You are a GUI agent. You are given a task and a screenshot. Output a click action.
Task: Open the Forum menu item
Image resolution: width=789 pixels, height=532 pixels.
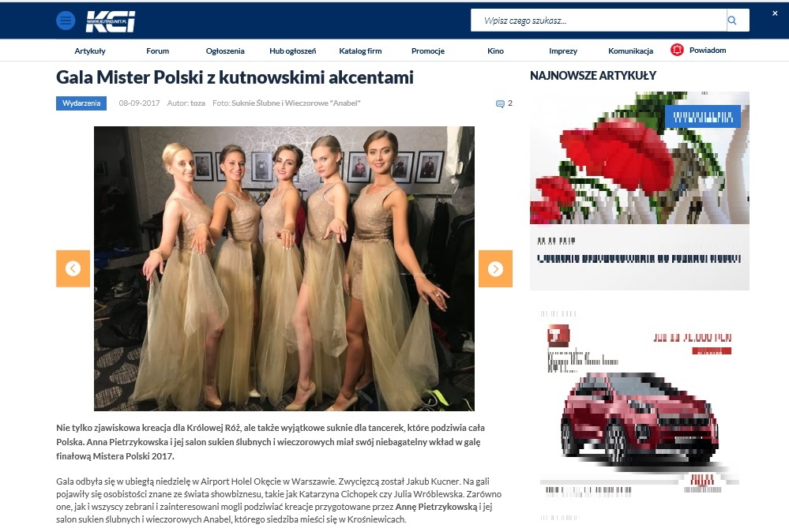point(157,51)
